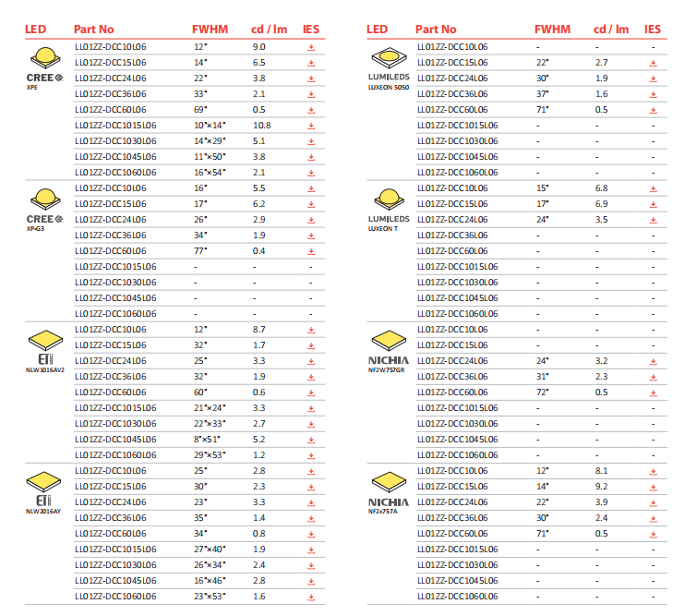Click the CREE XP-G3 LED image
The width and height of the screenshot is (697, 616).
(45, 199)
